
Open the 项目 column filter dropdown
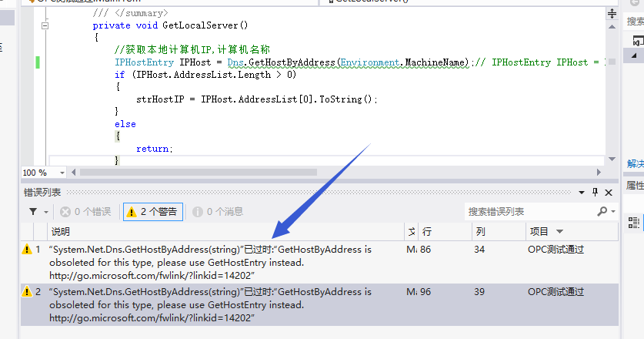(x=559, y=231)
